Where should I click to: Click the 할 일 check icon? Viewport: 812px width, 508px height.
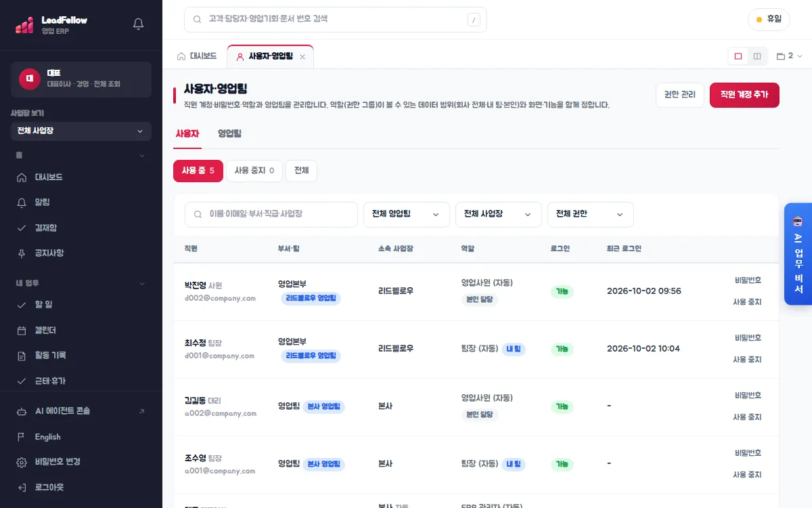(22, 305)
